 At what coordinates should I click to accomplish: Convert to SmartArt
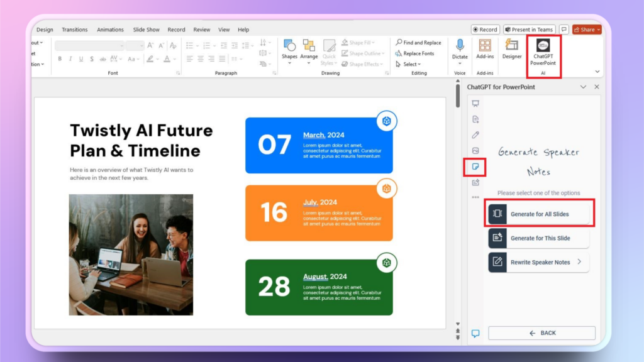tap(265, 64)
